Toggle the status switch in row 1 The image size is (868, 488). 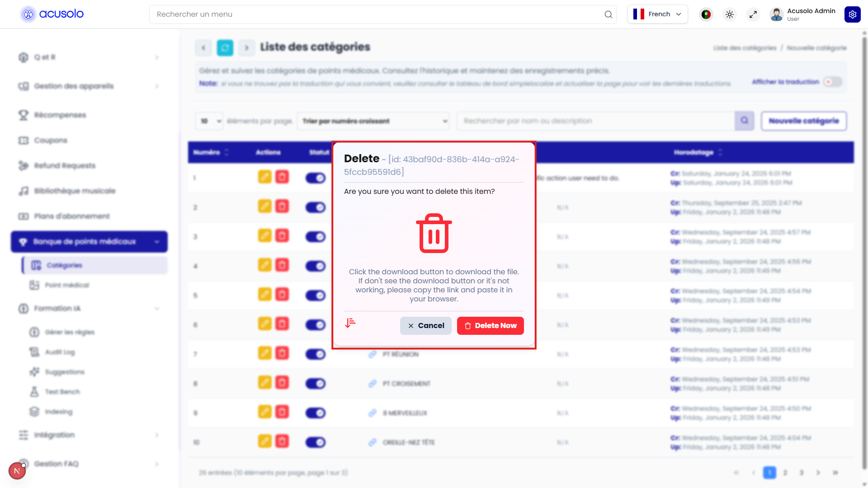tap(316, 178)
